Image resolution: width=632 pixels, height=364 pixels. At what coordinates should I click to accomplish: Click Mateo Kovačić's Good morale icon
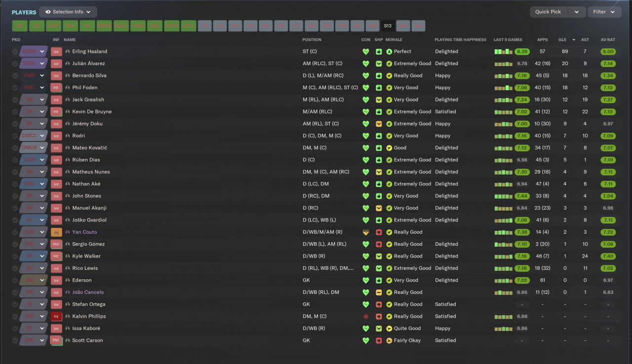389,148
